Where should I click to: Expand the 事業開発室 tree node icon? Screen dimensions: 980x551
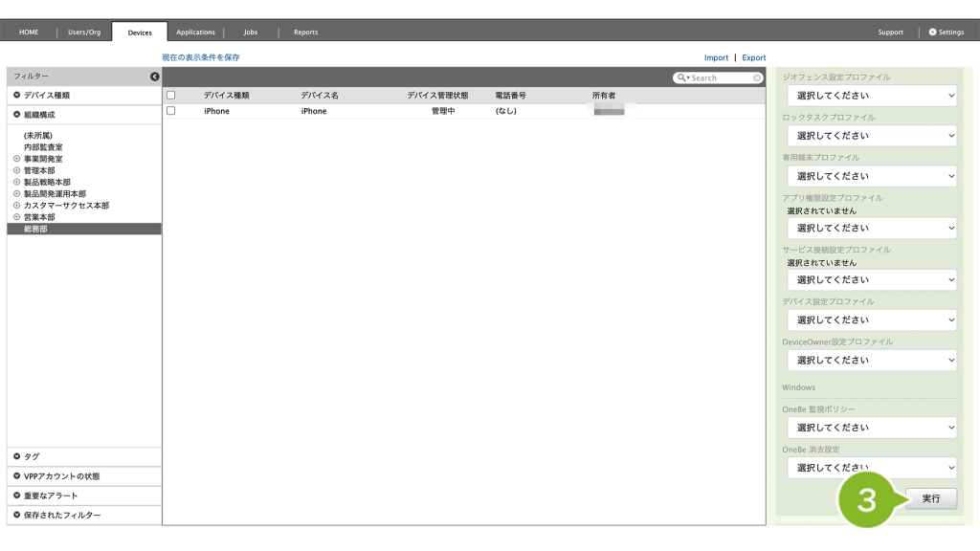point(16,159)
